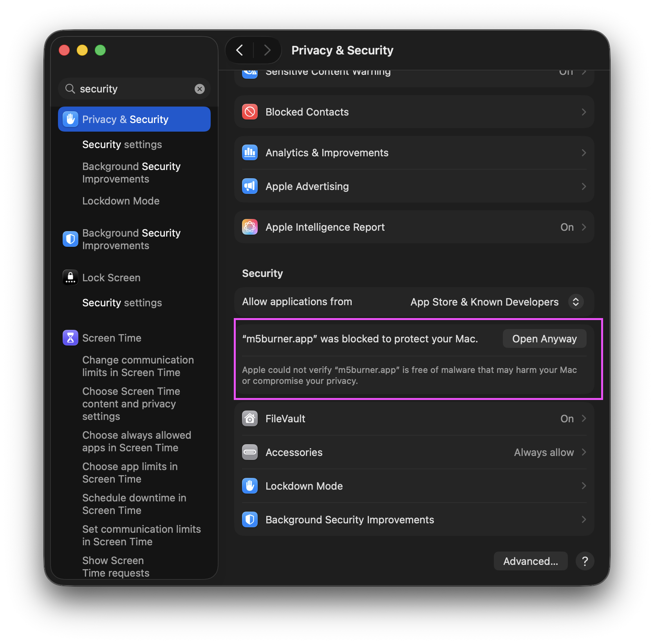The height and width of the screenshot is (644, 654).
Task: Select Lock Screen icon in sidebar
Action: click(70, 277)
